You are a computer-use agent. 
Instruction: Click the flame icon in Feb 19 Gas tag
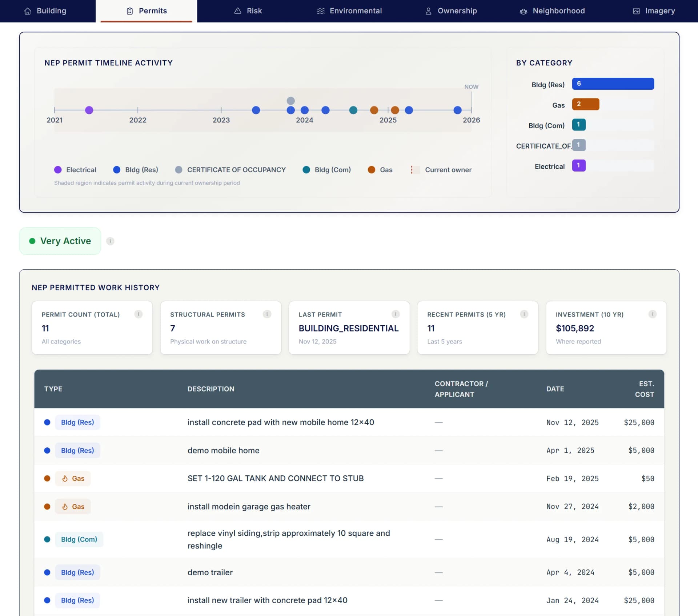pyautogui.click(x=65, y=478)
